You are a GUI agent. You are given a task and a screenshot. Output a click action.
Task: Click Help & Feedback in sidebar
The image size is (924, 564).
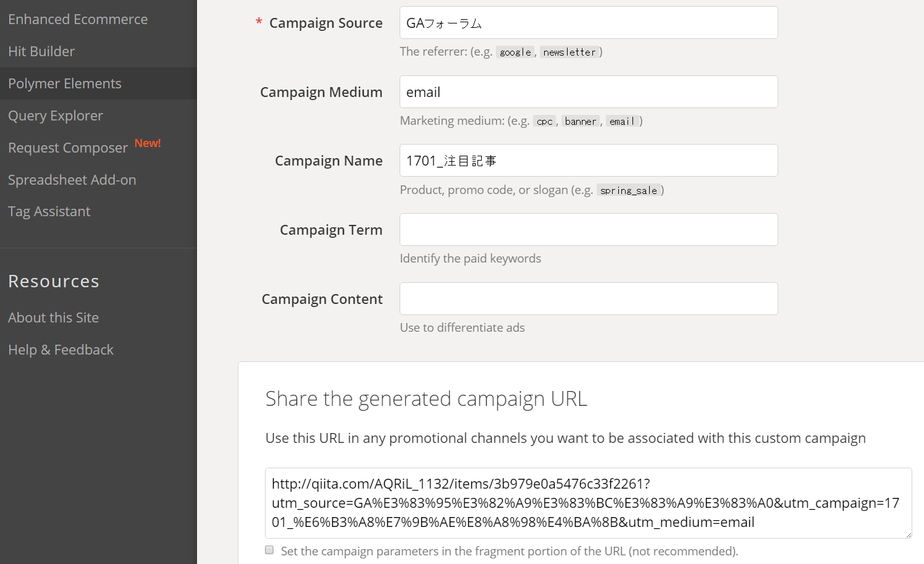pyautogui.click(x=61, y=350)
